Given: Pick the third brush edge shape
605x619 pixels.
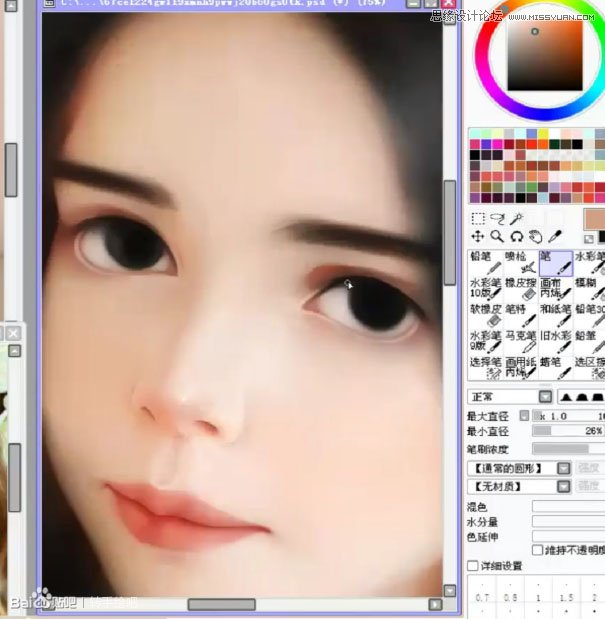Looking at the screenshot, I should (x=598, y=397).
